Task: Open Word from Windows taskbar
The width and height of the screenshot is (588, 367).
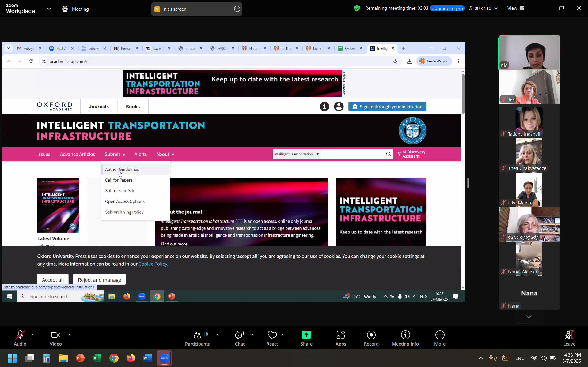Action: tap(147, 358)
